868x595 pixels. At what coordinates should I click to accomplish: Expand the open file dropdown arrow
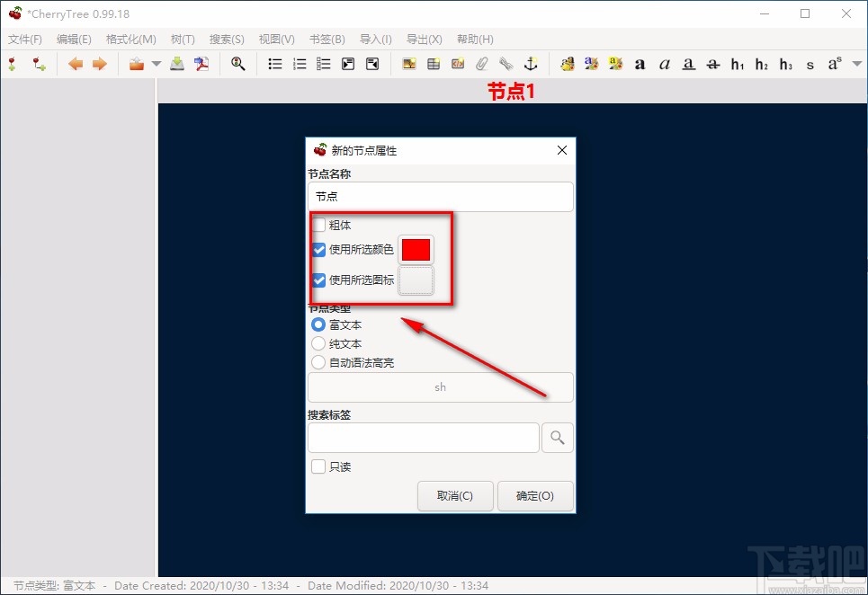[157, 64]
